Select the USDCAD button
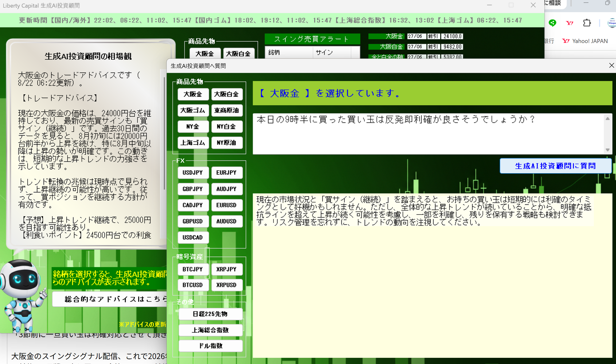 [193, 237]
